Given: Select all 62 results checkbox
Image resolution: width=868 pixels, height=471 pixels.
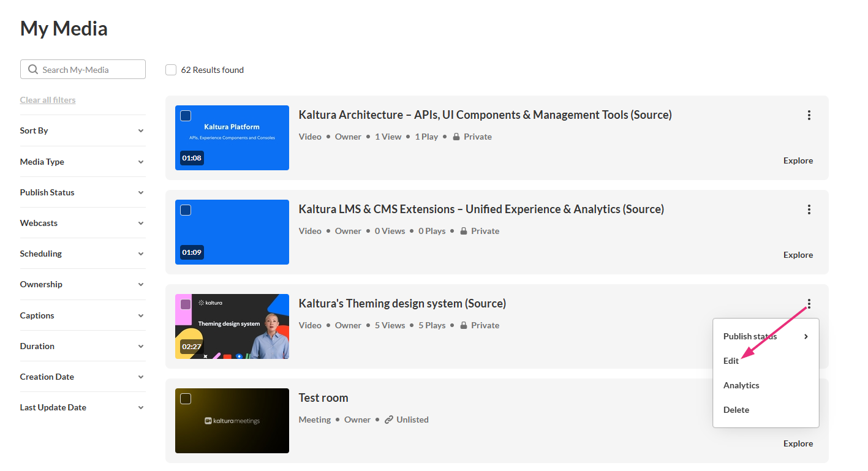Looking at the screenshot, I should click(x=171, y=70).
